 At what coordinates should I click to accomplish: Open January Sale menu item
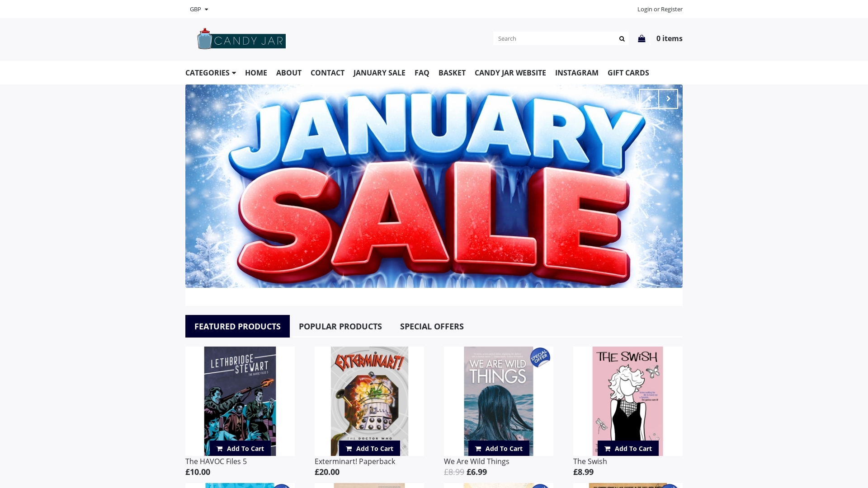click(379, 73)
